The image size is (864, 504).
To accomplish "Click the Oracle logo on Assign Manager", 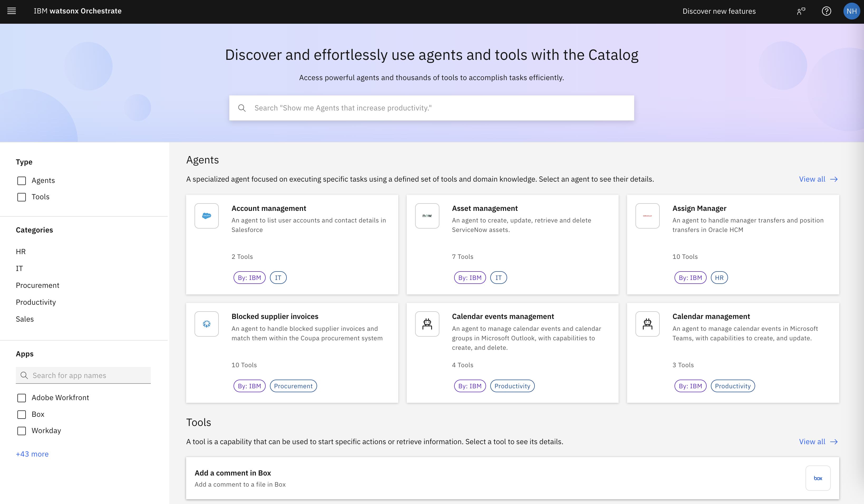I will pos(647,216).
